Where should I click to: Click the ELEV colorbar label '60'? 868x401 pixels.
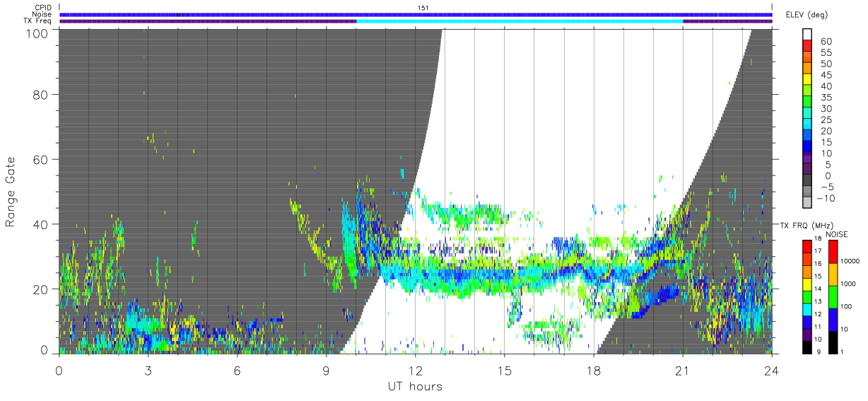click(x=826, y=42)
